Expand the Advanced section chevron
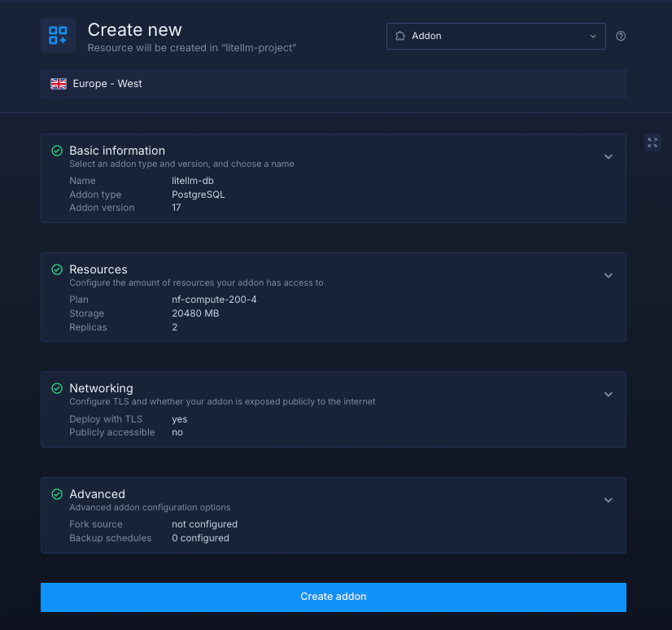672x630 pixels. click(x=608, y=500)
